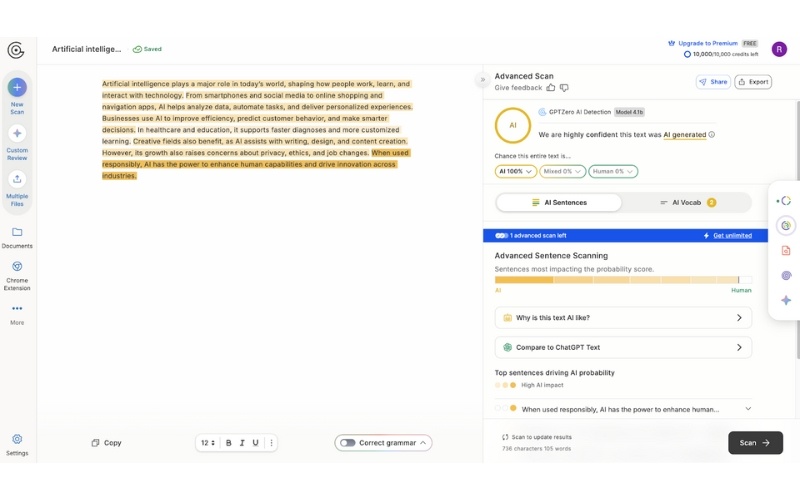Click the 'Model 4.1b' badge
The height and width of the screenshot is (500, 800).
629,112
